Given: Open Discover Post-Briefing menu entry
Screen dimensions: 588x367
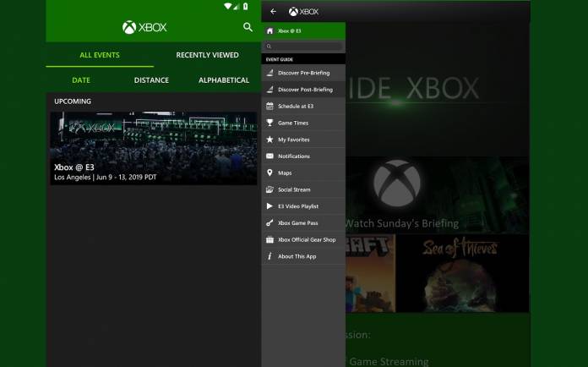Looking at the screenshot, I should [x=303, y=90].
